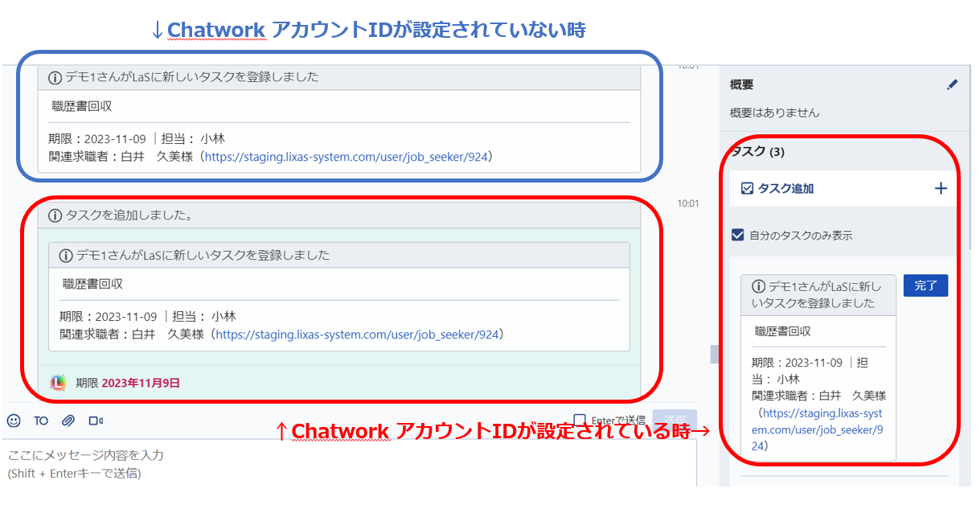Image resolution: width=980 pixels, height=505 pixels.
Task: Open the job_seeker/924 link in the タスクを追加しました message
Action: (x=356, y=334)
